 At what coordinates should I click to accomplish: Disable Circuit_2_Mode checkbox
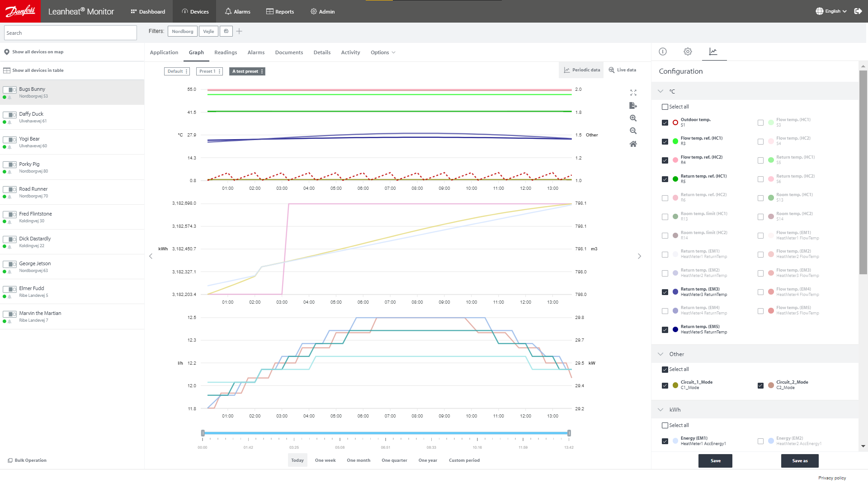(x=760, y=385)
